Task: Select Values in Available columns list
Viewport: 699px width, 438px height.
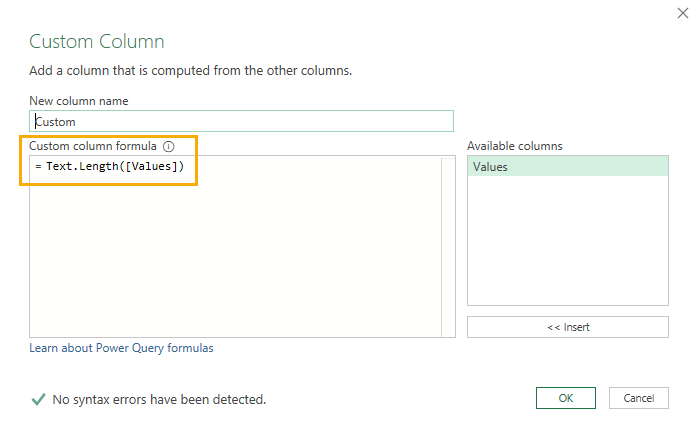Action: pos(567,167)
